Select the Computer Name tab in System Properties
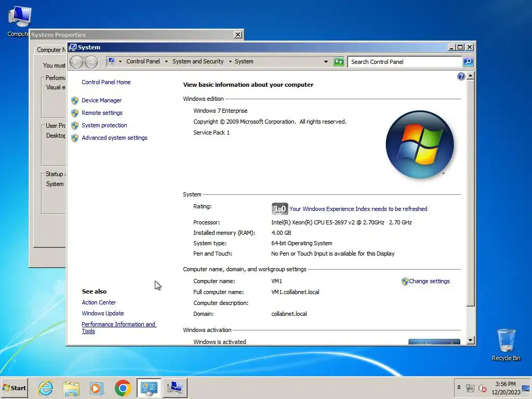The width and height of the screenshot is (532, 399). point(51,49)
